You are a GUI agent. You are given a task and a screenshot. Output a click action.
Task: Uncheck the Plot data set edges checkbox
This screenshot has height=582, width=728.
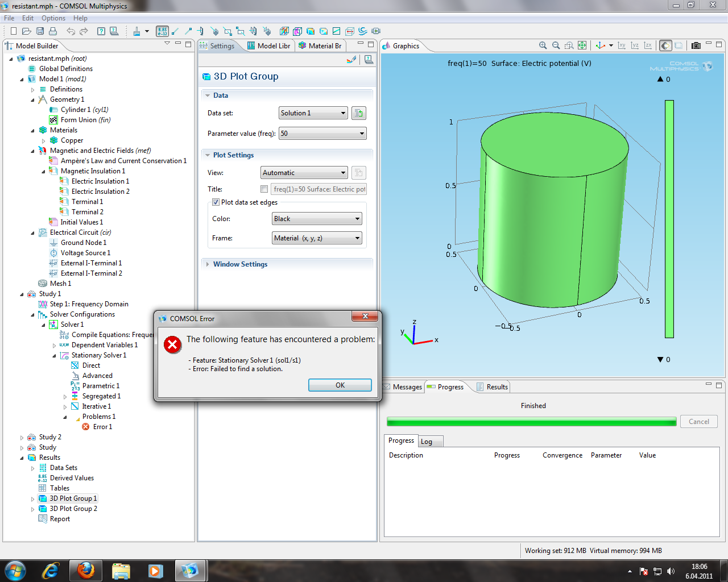(216, 202)
